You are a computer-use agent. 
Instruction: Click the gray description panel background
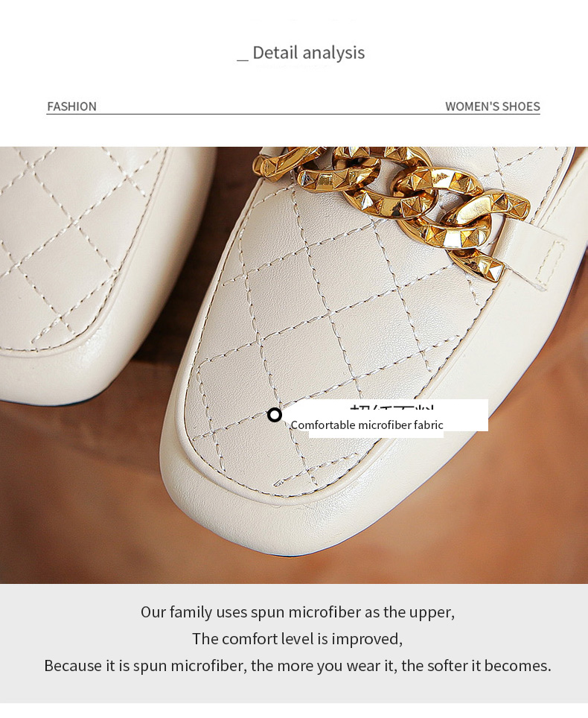point(294,644)
